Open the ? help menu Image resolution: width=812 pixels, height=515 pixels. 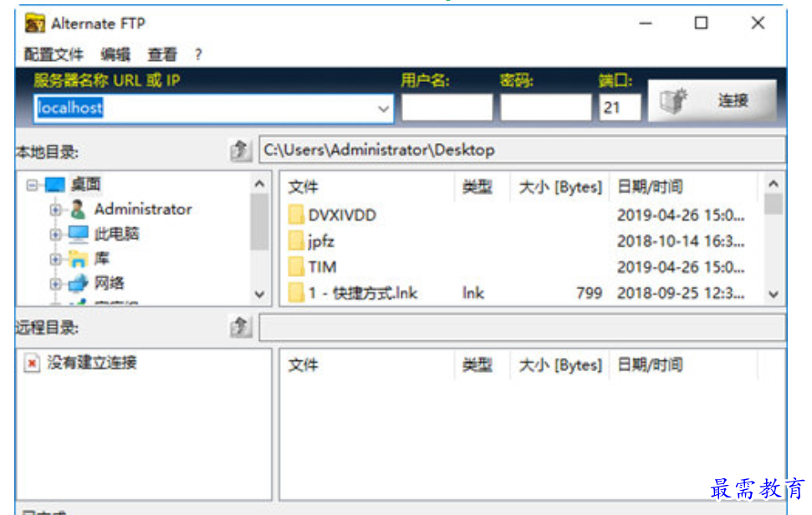[x=198, y=54]
